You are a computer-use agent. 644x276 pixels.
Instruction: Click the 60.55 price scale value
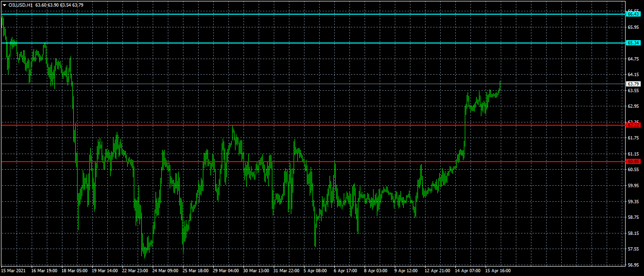633,170
